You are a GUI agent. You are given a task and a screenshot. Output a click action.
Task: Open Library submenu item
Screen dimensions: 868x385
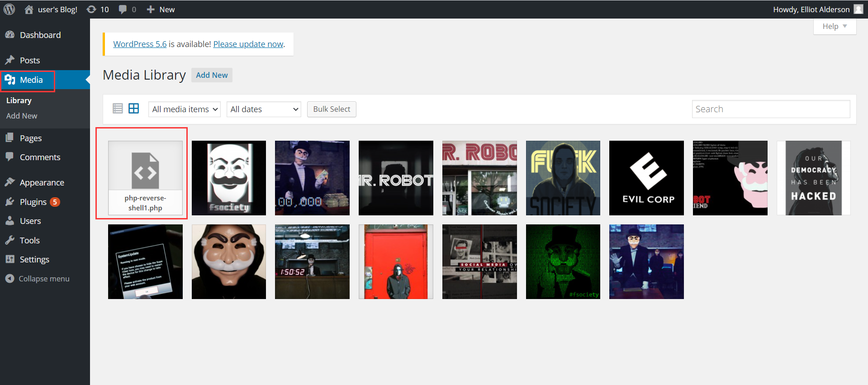(x=19, y=100)
